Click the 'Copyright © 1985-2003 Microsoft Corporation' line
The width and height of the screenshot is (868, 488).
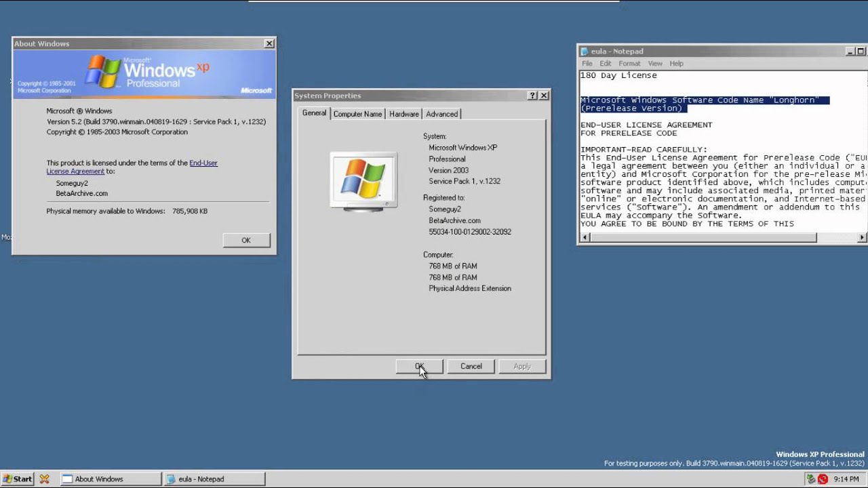pyautogui.click(x=117, y=132)
